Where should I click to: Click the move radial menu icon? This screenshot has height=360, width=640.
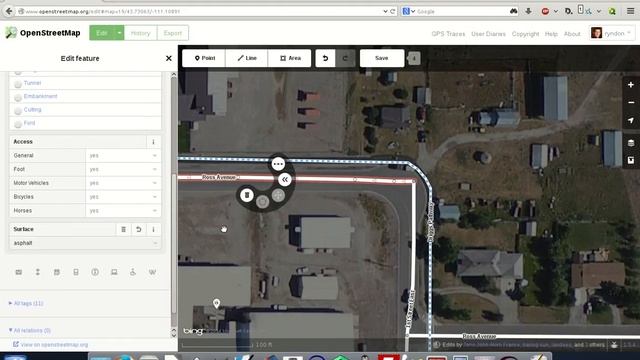coord(278,195)
